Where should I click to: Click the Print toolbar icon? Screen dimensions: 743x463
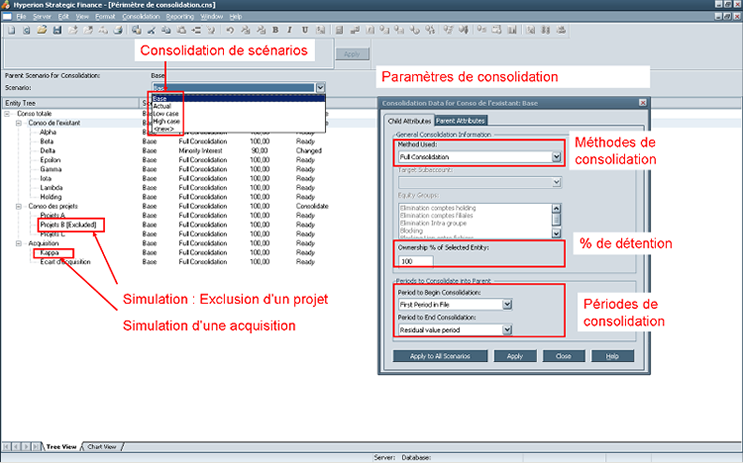pyautogui.click(x=118, y=30)
